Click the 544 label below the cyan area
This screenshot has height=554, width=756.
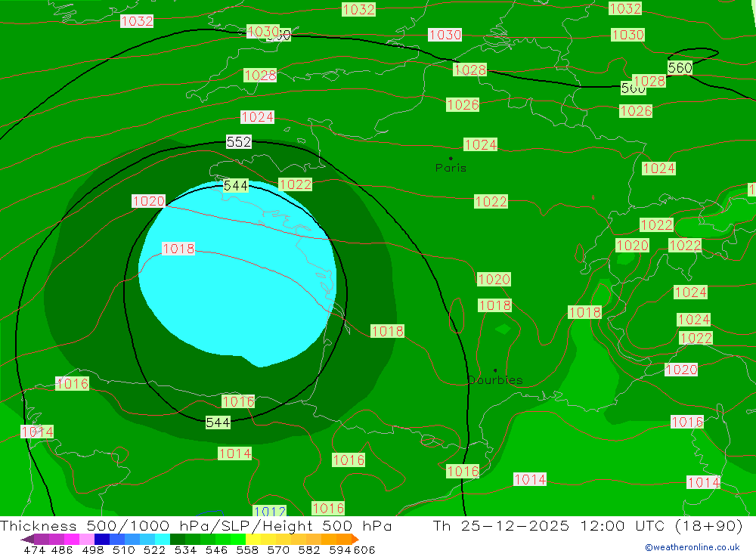(218, 422)
